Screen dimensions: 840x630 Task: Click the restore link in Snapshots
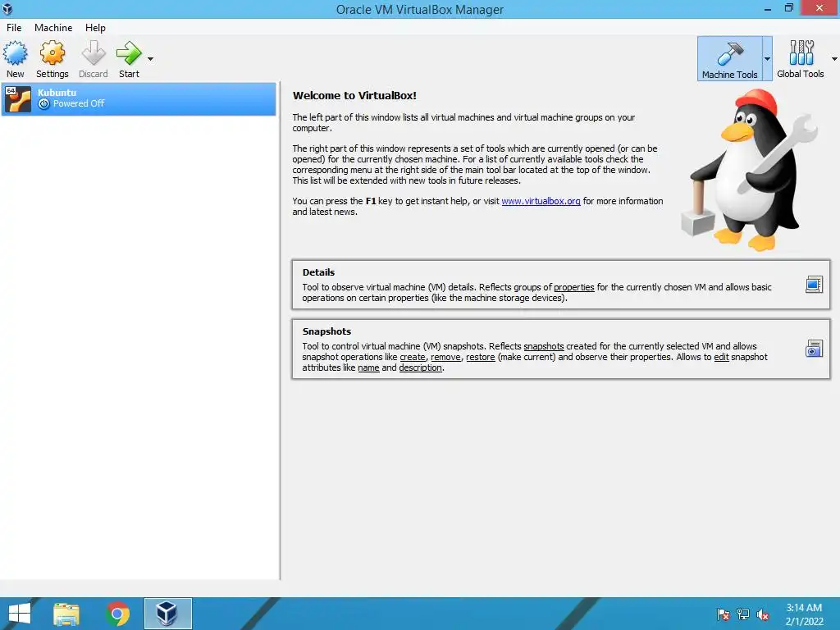tap(480, 357)
